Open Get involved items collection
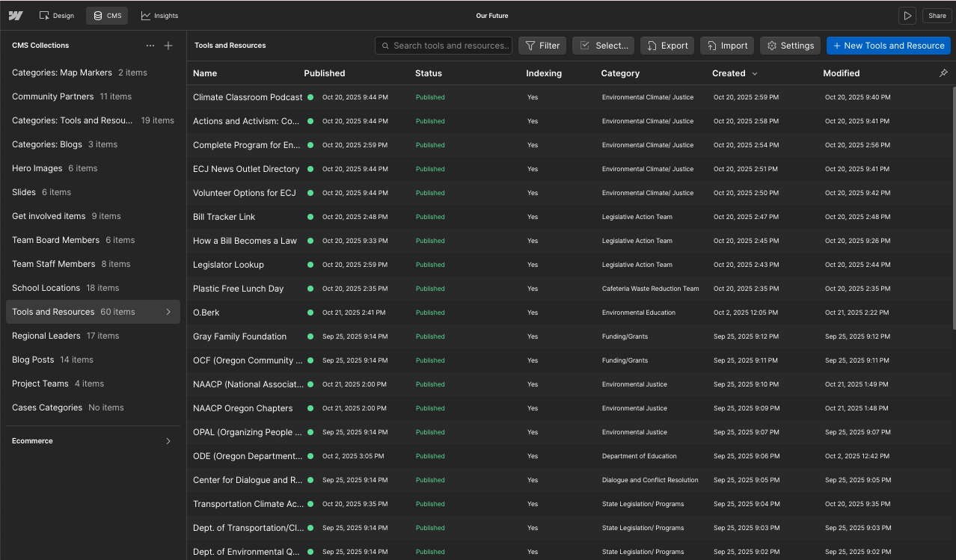This screenshot has width=956, height=560. [x=93, y=216]
